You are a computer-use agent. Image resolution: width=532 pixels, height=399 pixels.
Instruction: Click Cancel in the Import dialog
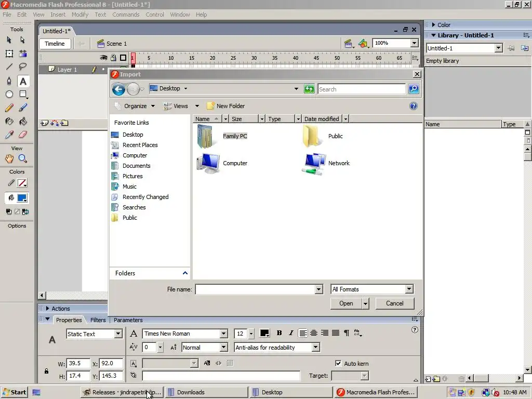(x=395, y=303)
